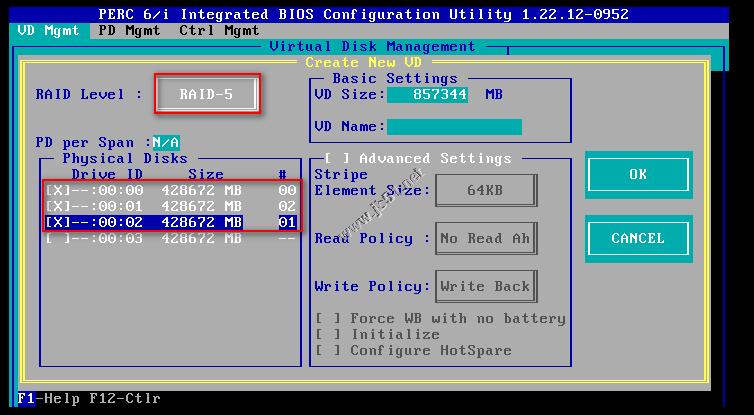The width and height of the screenshot is (754, 415).
Task: Click the CANCEL button
Action: pyautogui.click(x=638, y=238)
